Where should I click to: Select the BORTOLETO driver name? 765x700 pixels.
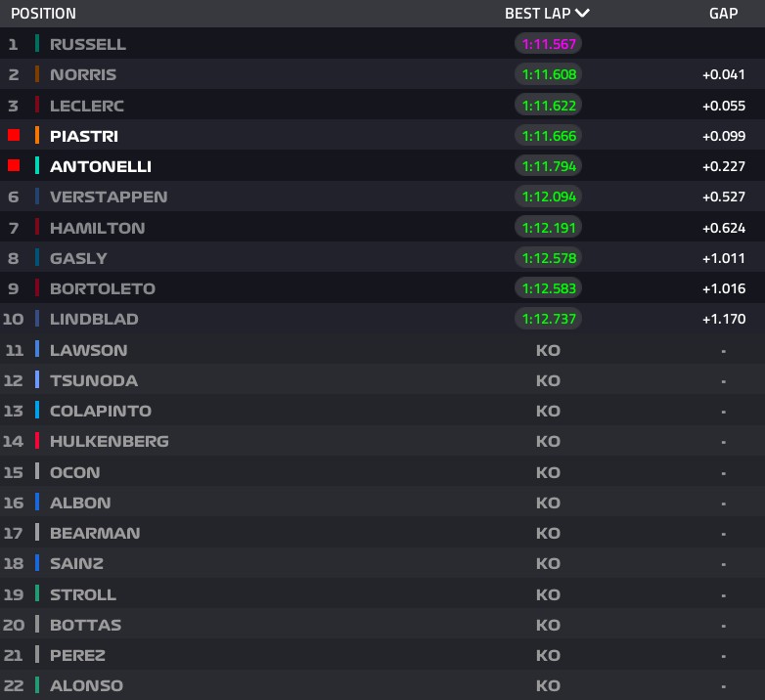click(x=103, y=288)
